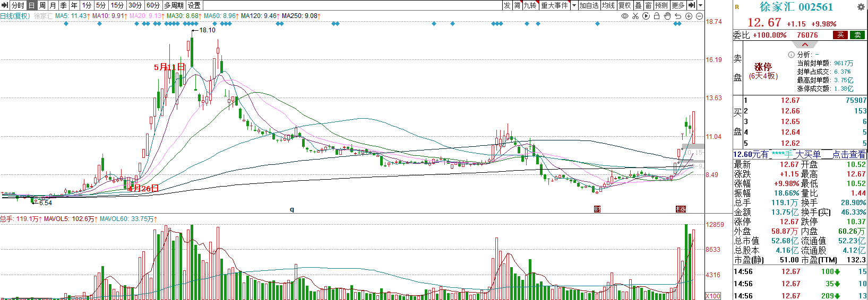This screenshot has height=300, width=868.
Task: Click the 5月11日 date annotation on chart
Action: click(x=169, y=67)
